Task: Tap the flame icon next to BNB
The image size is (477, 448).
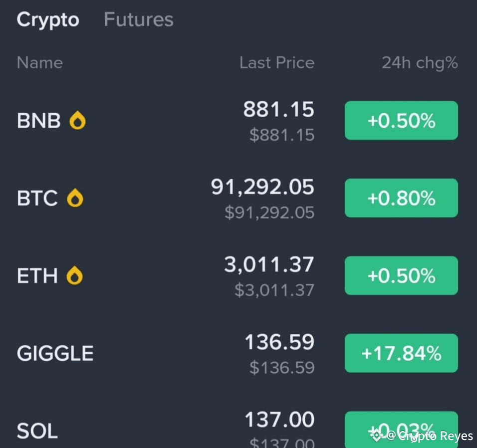Action: (x=77, y=121)
